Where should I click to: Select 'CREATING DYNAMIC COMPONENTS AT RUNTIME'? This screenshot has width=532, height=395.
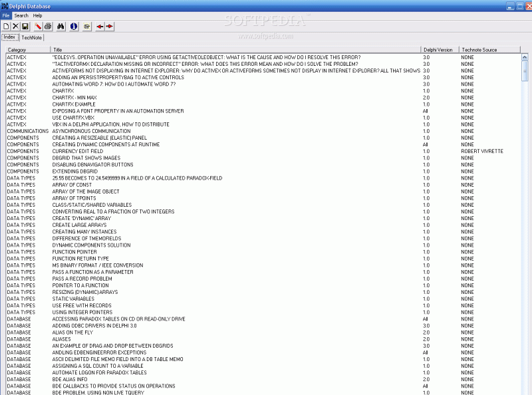(263, 144)
